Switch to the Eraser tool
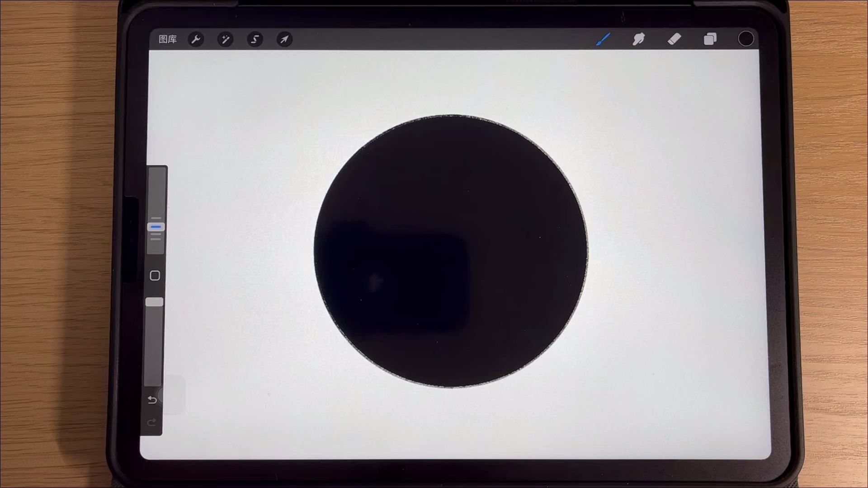 [x=674, y=40]
